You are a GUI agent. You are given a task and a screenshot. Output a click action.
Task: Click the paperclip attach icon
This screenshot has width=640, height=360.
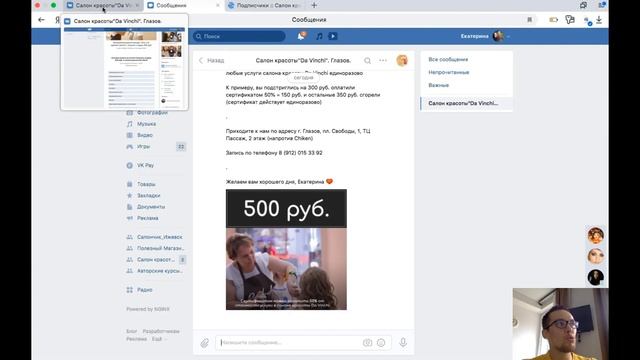coord(204,343)
